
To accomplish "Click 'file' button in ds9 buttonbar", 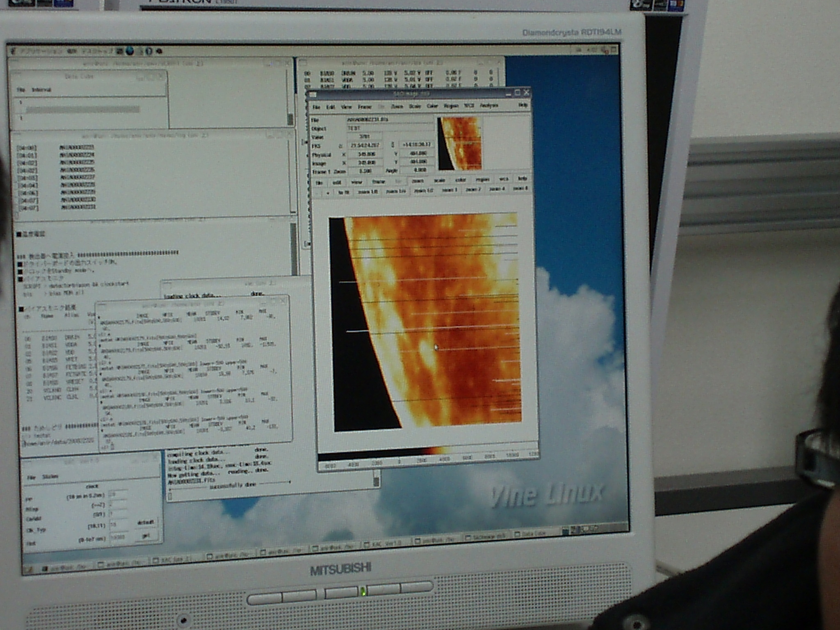I will (x=319, y=183).
